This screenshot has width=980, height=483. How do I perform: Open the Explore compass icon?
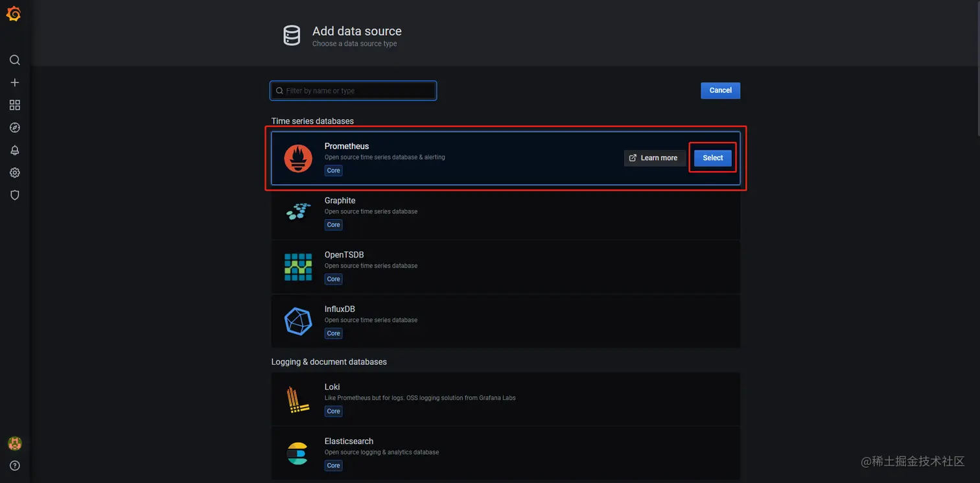point(15,128)
